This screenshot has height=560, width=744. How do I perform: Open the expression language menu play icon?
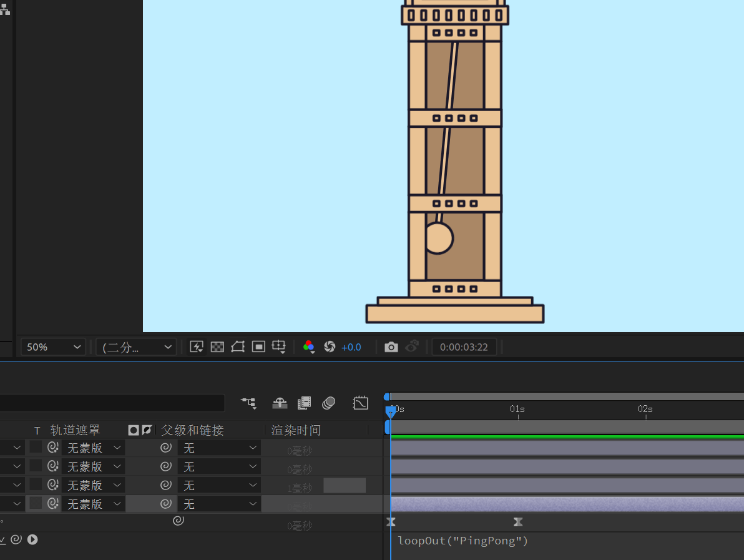(x=32, y=539)
